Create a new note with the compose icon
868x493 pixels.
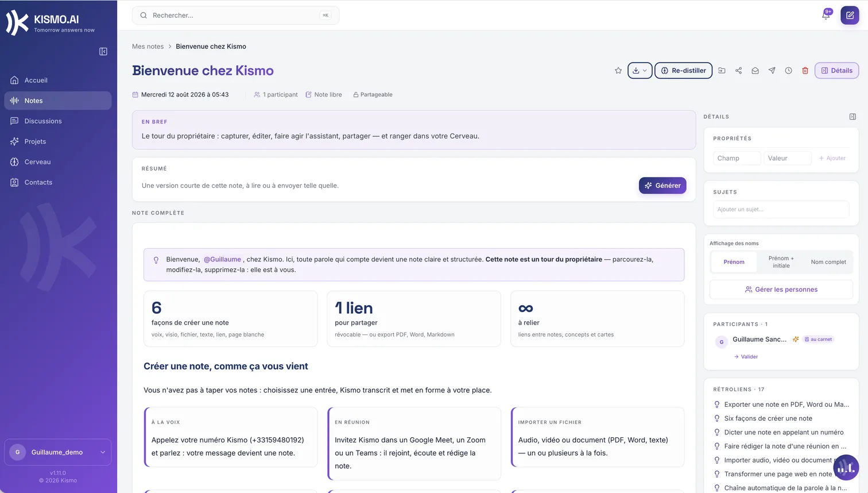click(850, 16)
